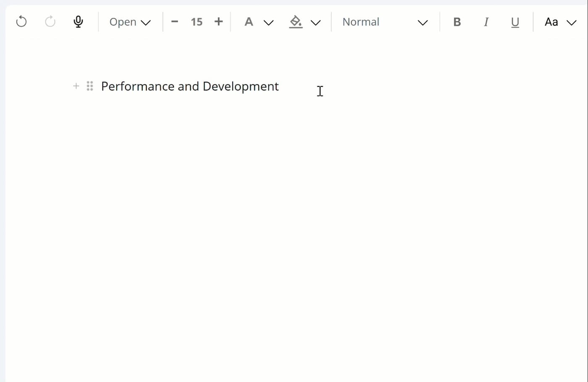Click the plus icon to add block
This screenshot has height=382, width=588.
click(76, 86)
